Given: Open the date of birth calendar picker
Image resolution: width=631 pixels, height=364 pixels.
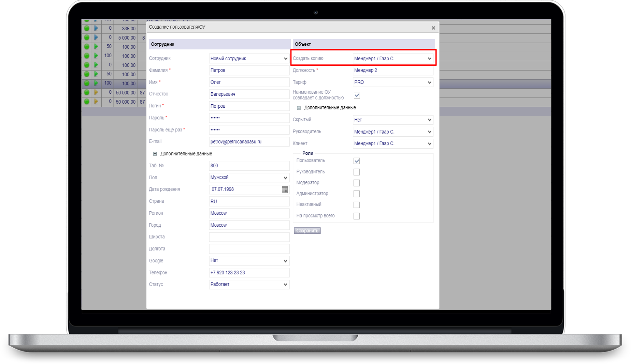Looking at the screenshot, I should 285,189.
